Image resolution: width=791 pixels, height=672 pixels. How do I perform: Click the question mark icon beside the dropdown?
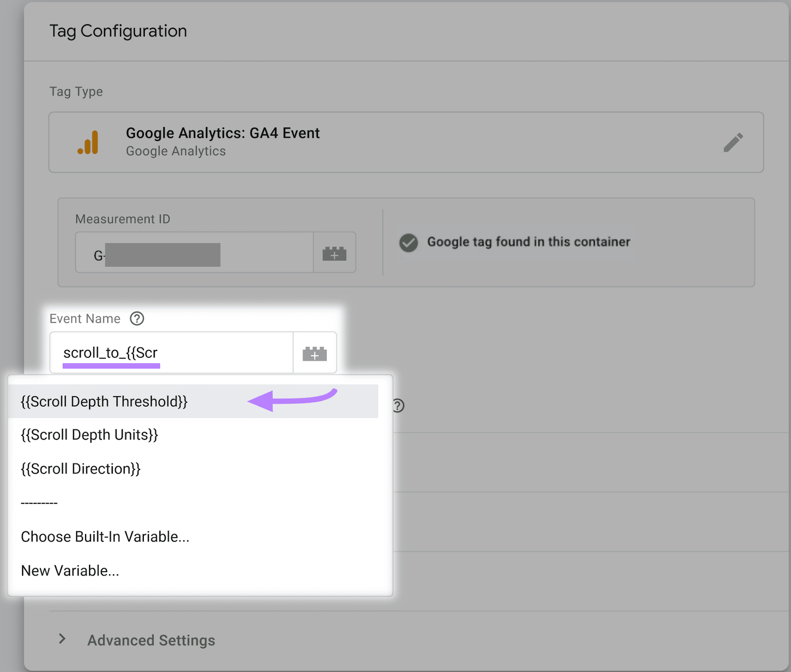(x=398, y=406)
